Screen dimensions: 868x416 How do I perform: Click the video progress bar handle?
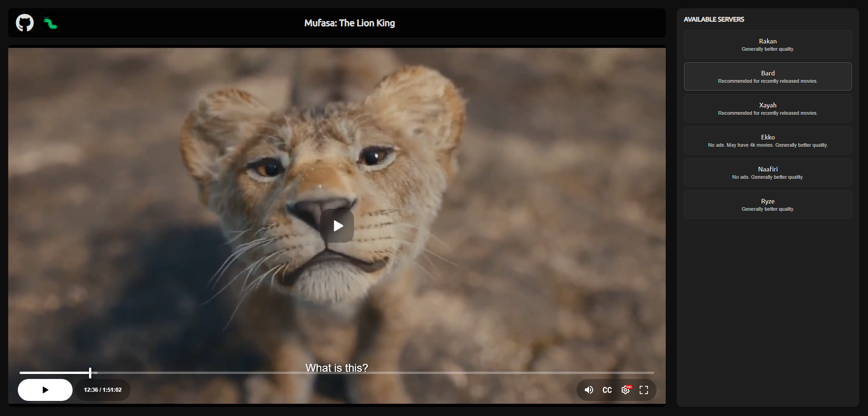click(90, 373)
